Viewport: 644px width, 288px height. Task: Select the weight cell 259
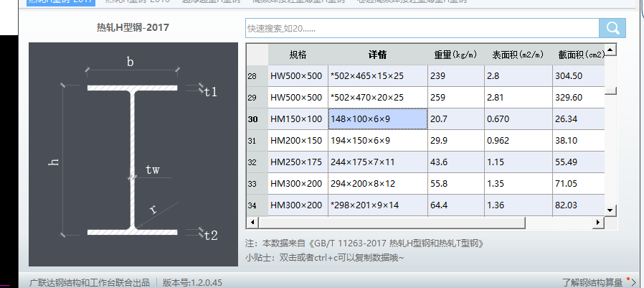456,98
